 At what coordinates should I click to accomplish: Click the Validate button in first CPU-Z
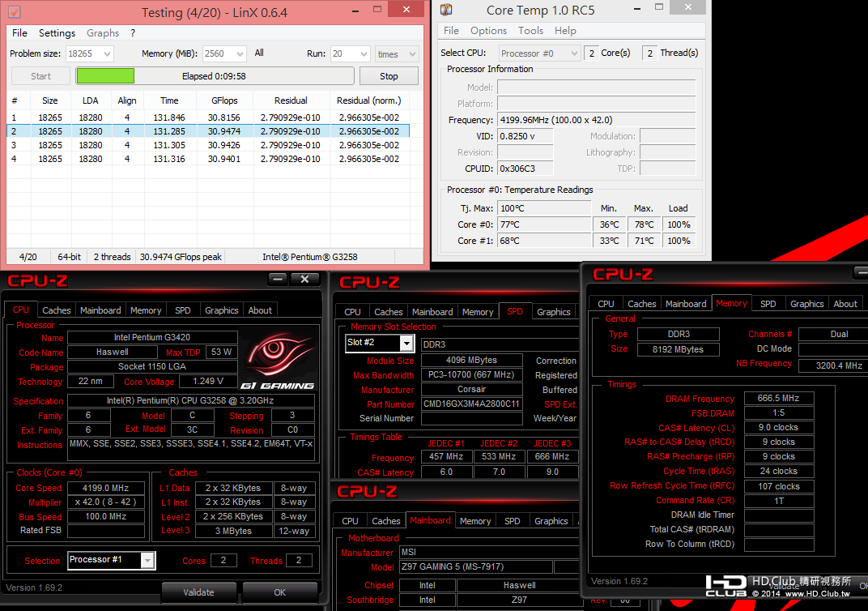(x=198, y=592)
